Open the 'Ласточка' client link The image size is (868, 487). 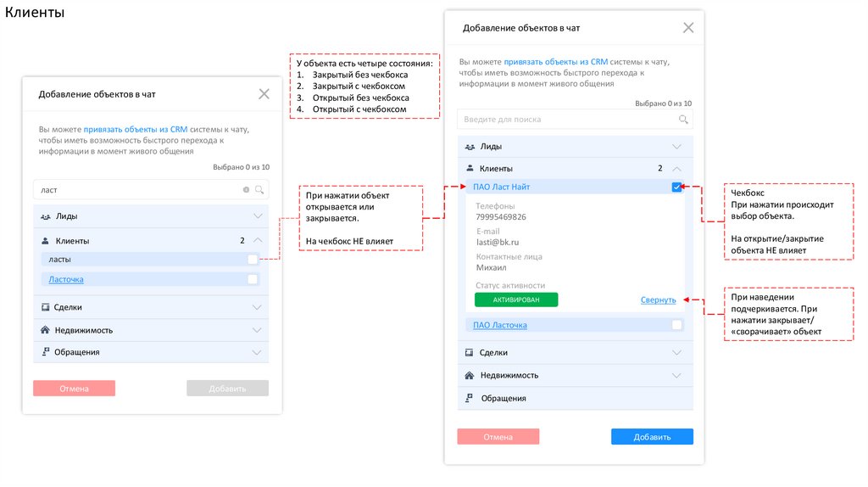point(66,279)
